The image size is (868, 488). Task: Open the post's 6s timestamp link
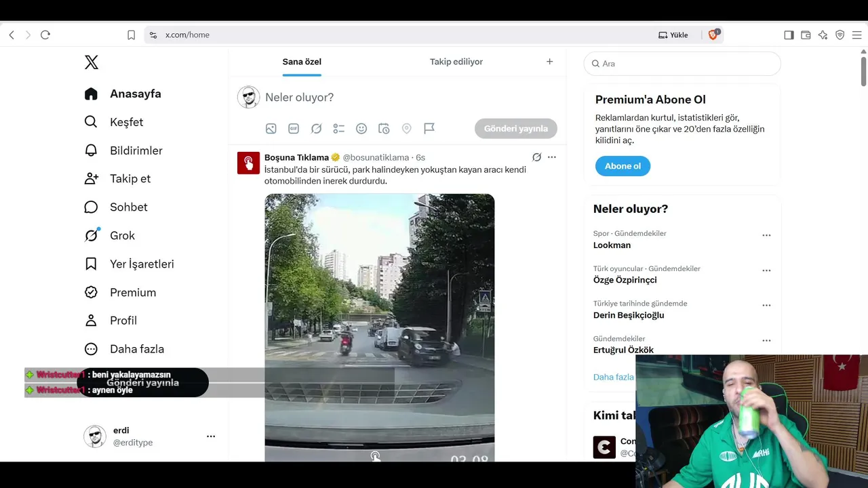[420, 157]
